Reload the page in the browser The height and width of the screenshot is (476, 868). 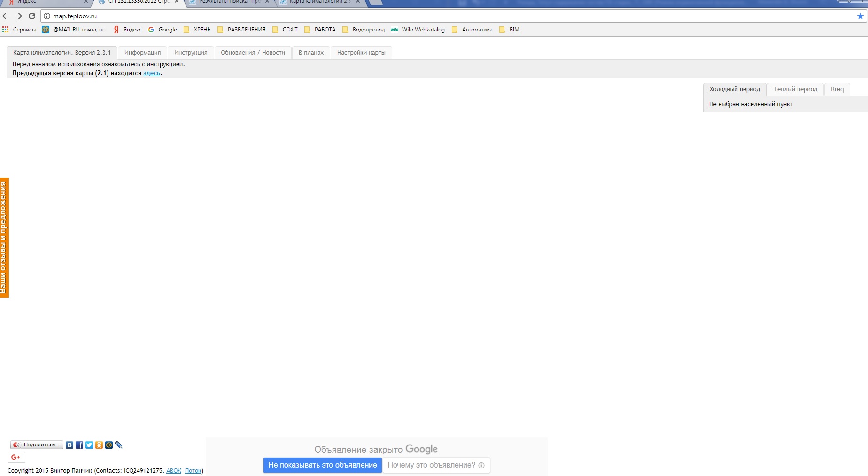click(x=32, y=16)
